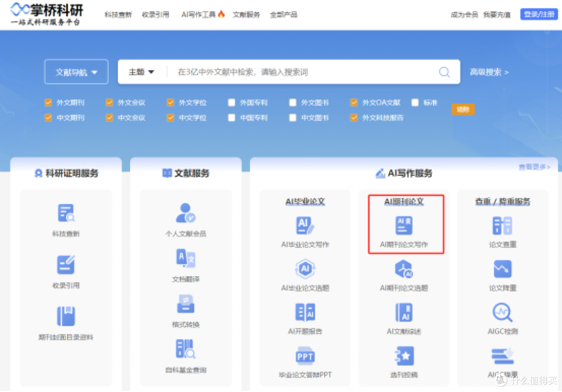Open the 选刊投稿 star icon
Image resolution: width=562 pixels, height=392 pixels.
point(404,356)
